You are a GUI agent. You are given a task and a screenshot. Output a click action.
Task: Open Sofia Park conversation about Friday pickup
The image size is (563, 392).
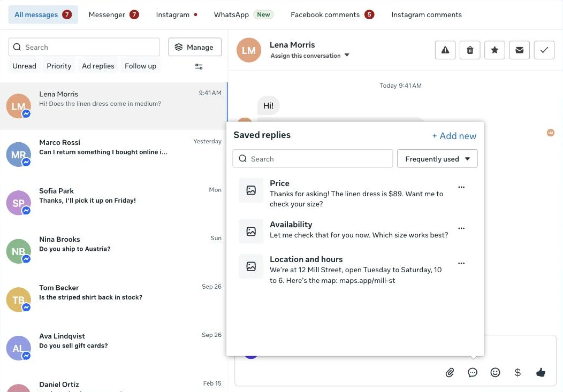(113, 203)
